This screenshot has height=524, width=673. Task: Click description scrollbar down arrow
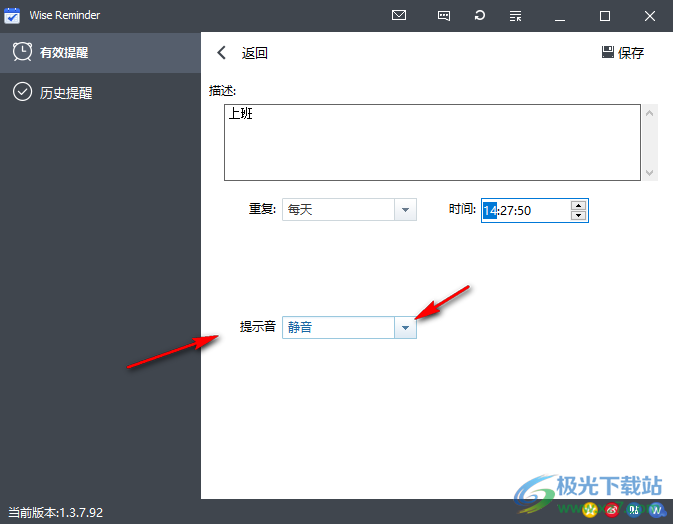pyautogui.click(x=649, y=173)
